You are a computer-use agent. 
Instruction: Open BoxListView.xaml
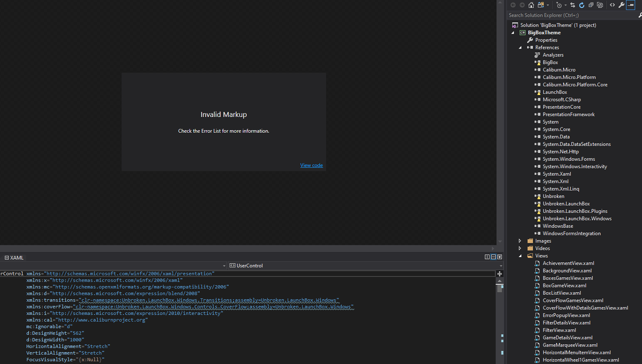(x=562, y=293)
